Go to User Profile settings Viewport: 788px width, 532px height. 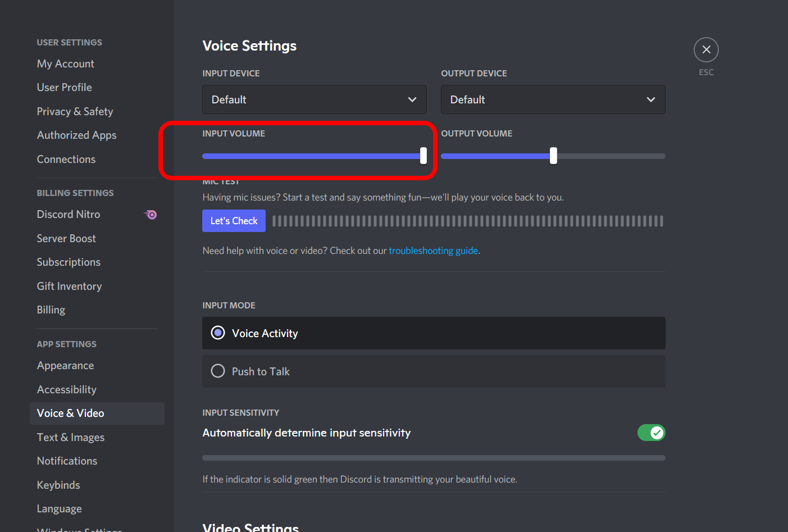click(65, 88)
